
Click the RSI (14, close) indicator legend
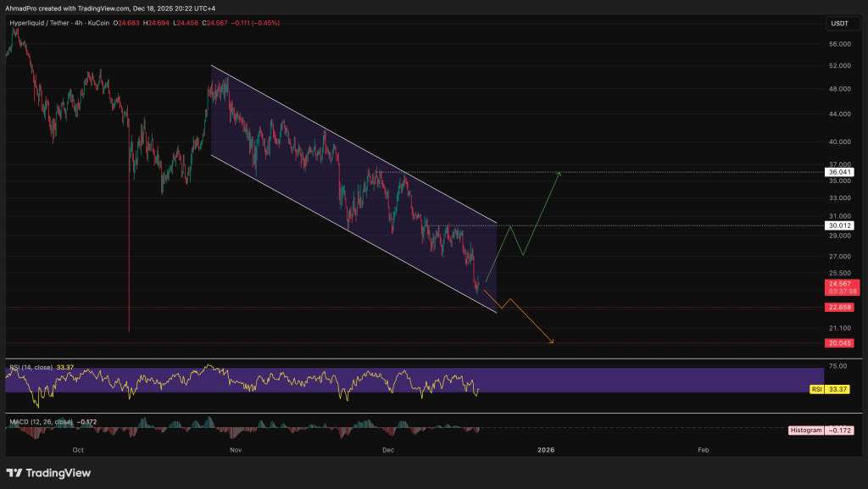click(x=31, y=367)
